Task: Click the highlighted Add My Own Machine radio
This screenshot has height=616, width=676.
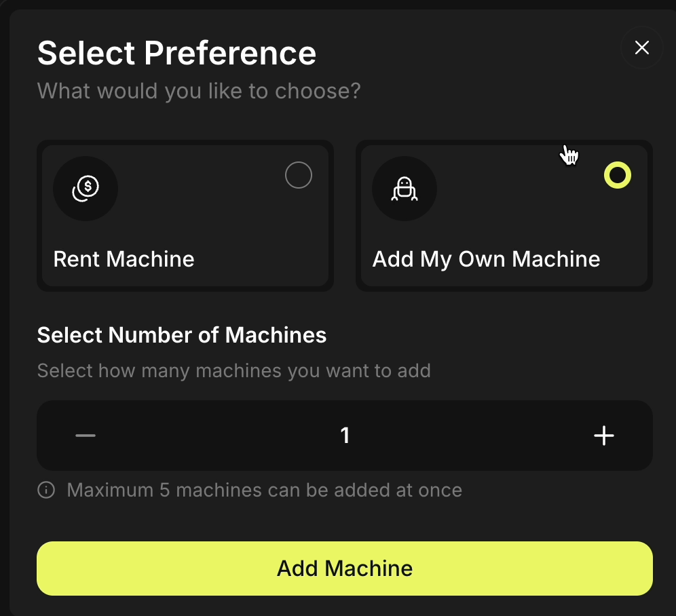Action: tap(618, 175)
